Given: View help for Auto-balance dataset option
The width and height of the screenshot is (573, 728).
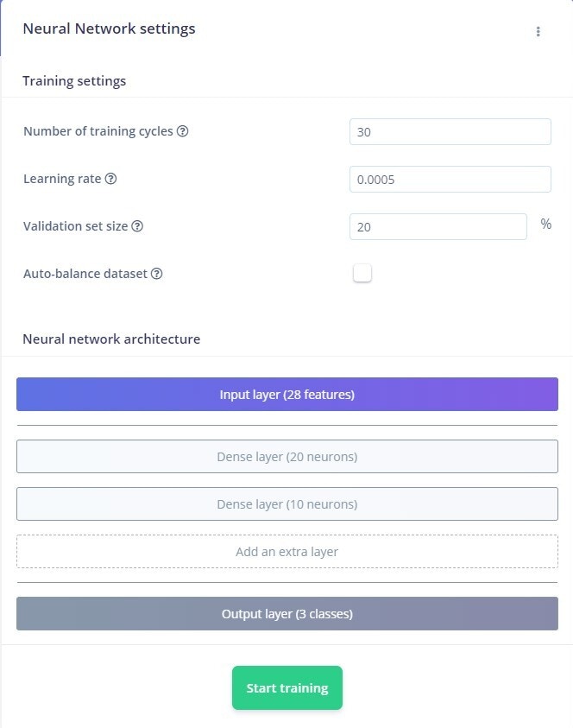Looking at the screenshot, I should [x=157, y=274].
